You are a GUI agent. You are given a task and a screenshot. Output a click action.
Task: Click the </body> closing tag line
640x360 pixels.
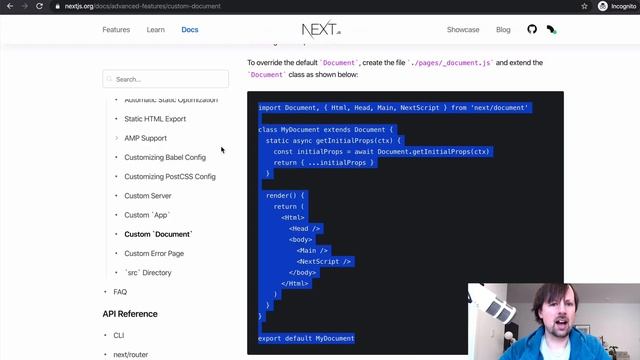[302, 273]
